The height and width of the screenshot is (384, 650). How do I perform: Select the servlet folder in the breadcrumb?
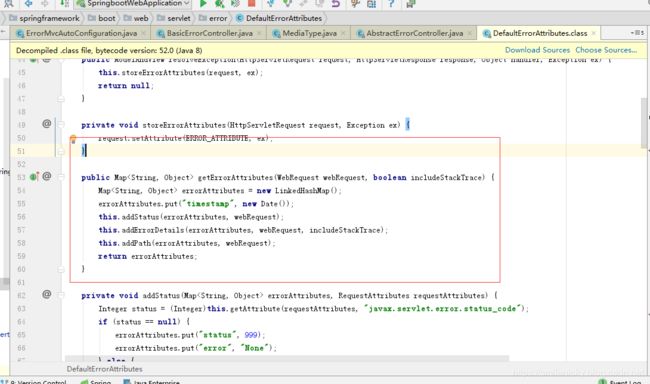[174, 18]
